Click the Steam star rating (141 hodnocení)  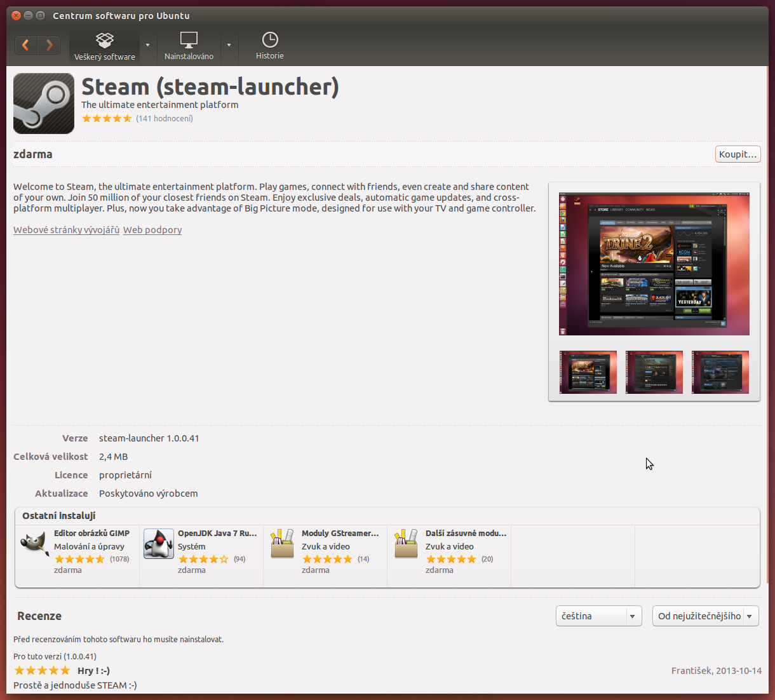(107, 118)
